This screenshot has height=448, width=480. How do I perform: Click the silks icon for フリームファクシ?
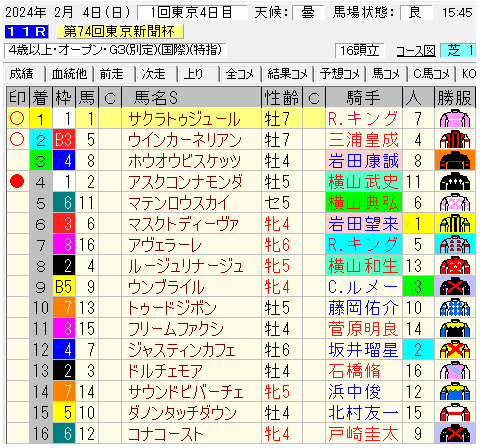click(x=455, y=329)
